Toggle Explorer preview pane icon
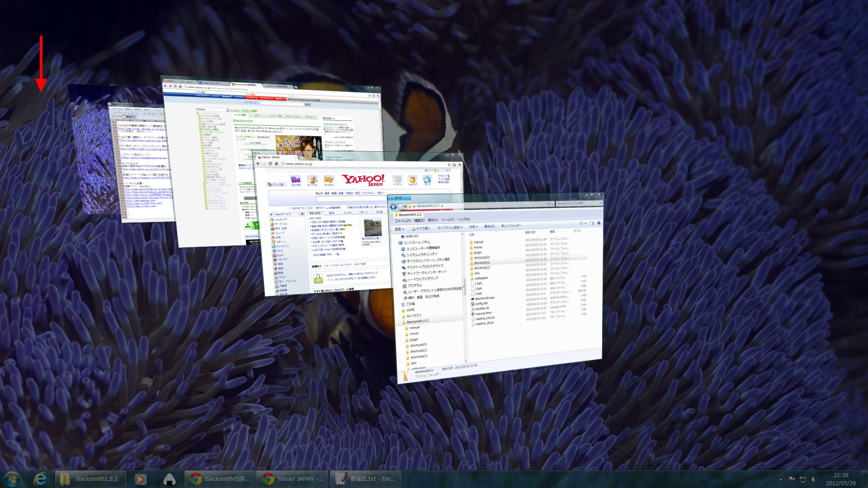This screenshot has height=488, width=868. [x=592, y=223]
